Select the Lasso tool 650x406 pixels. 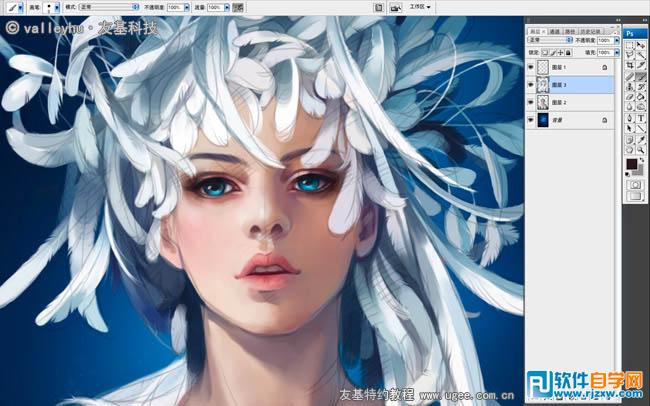tap(629, 55)
